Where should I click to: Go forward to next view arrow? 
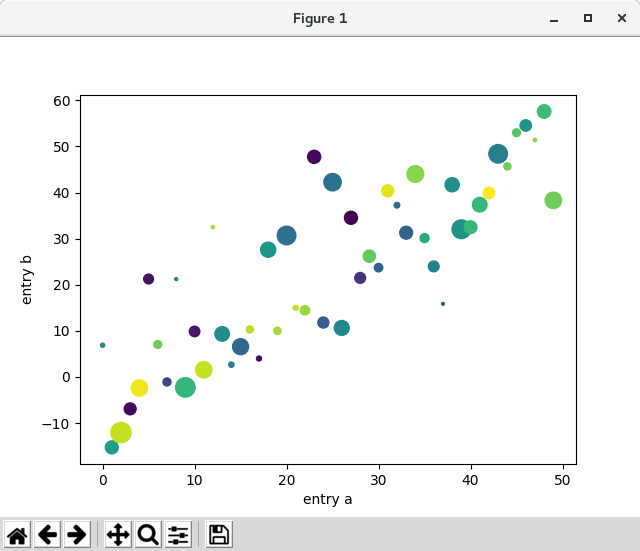coord(77,535)
